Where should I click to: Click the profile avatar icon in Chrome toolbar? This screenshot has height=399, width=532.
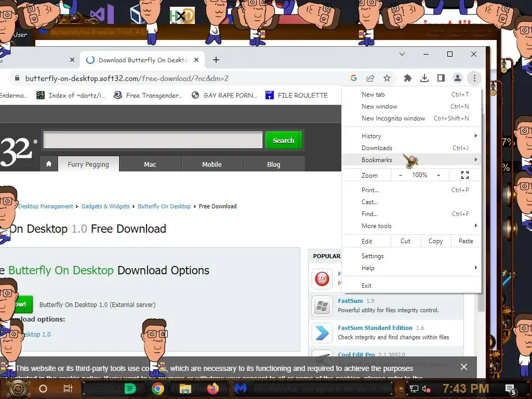[457, 78]
